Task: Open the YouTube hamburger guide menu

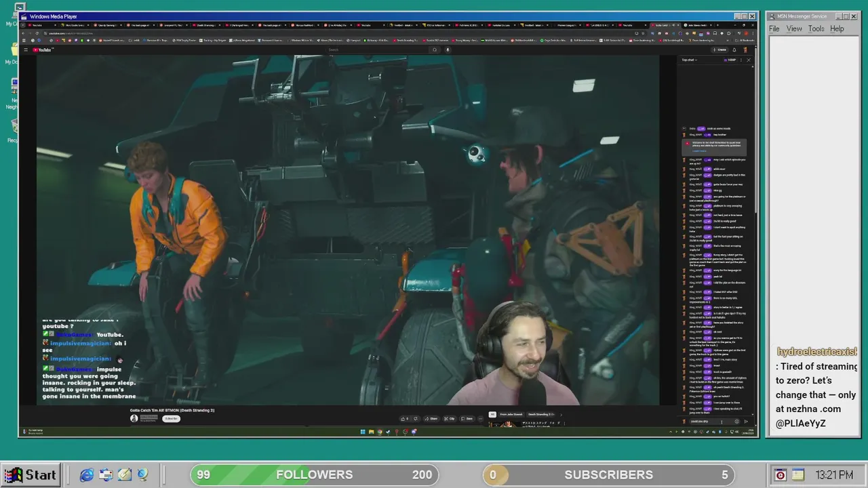Action: 26,49
